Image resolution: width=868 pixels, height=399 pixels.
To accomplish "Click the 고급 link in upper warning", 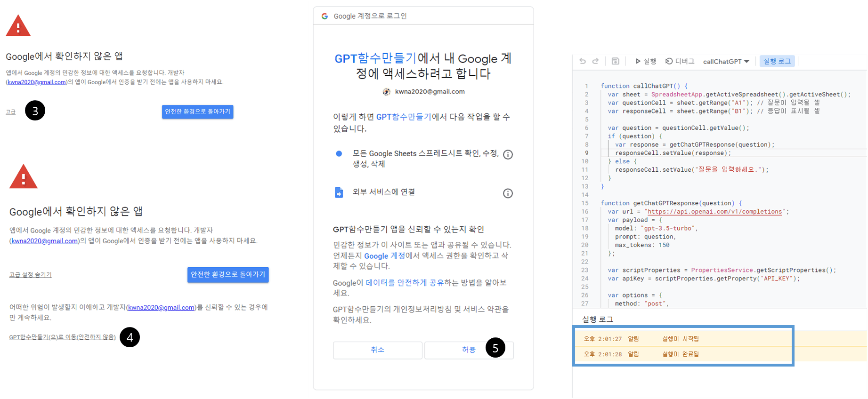I will pos(11,112).
